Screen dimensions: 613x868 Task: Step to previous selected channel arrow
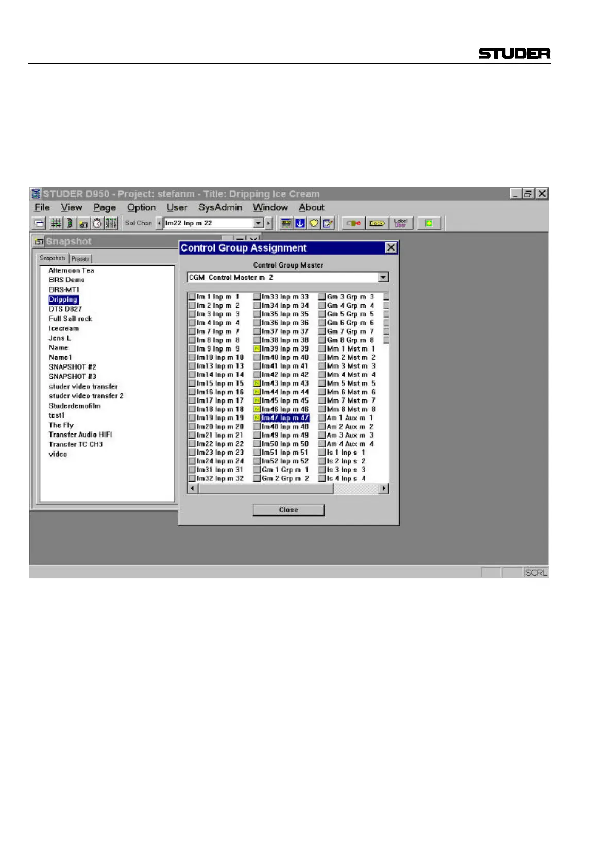coord(159,223)
